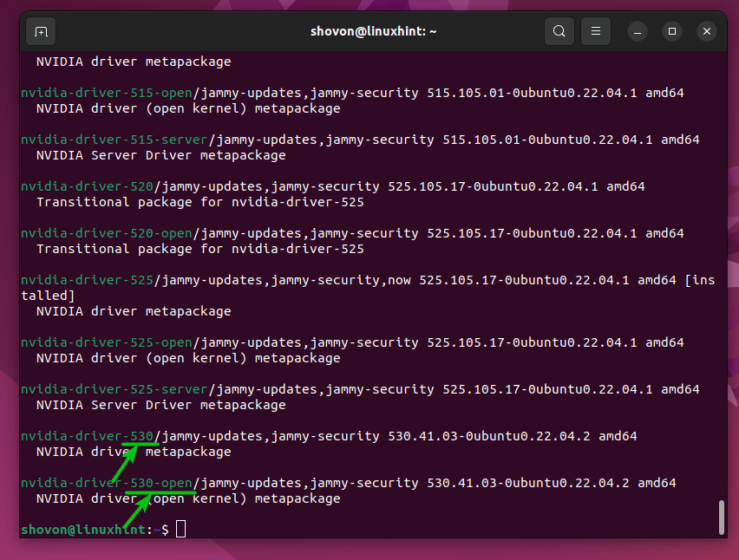Click the first 'NVIDIA driver metapackage' line at top
The width and height of the screenshot is (739, 560).
tap(134, 62)
